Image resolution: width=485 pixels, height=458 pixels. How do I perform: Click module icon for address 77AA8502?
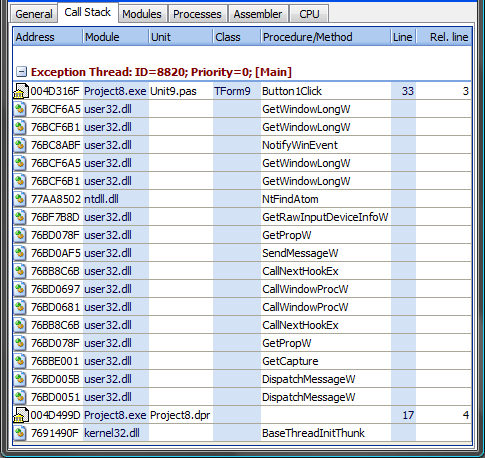[x=20, y=199]
